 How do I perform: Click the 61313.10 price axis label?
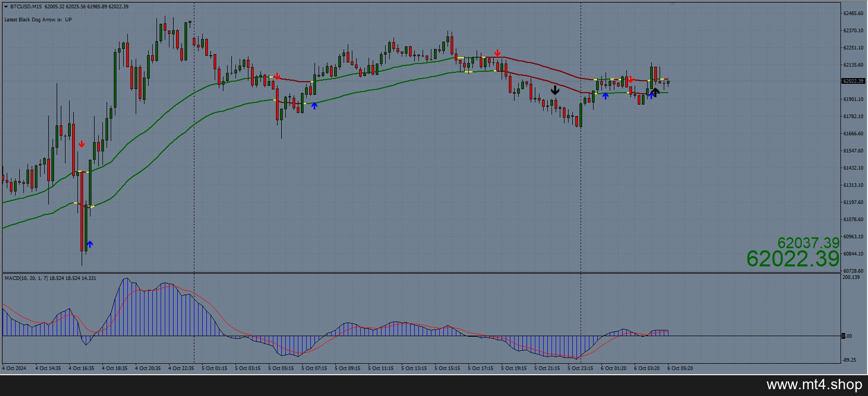[853, 185]
